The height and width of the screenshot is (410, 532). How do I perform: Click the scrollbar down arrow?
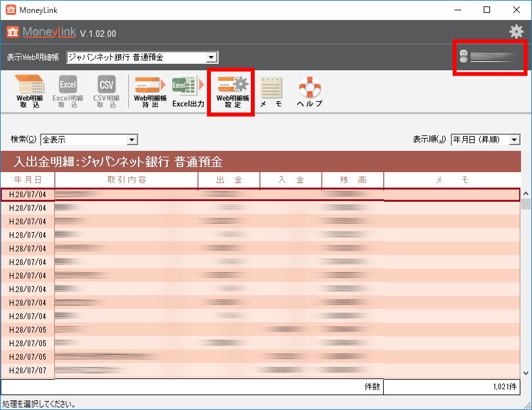[526, 373]
